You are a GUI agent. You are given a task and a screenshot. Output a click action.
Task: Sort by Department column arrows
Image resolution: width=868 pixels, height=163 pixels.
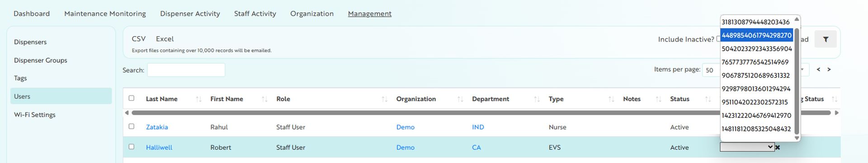pos(537,99)
